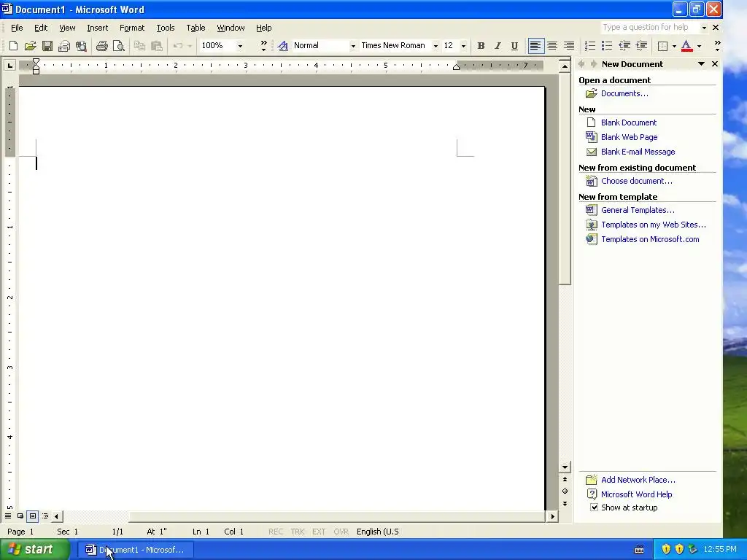Screen dimensions: 747x560
Task: Toggle Italic formatting
Action: tap(498, 46)
